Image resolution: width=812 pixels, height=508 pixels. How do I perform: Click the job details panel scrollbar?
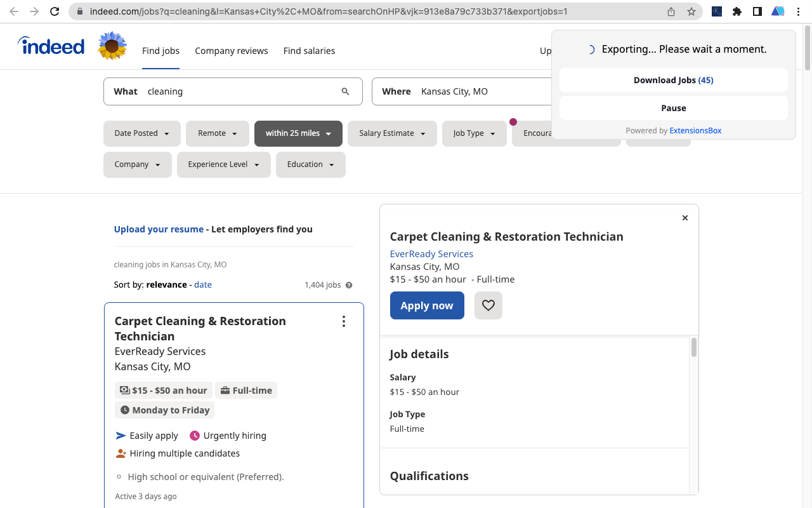[694, 348]
